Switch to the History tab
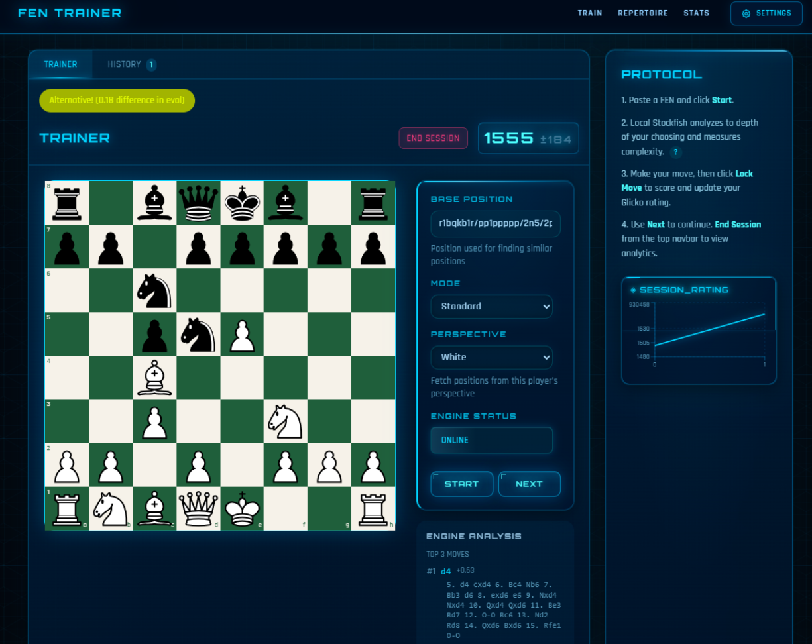Image resolution: width=812 pixels, height=644 pixels. click(x=131, y=64)
